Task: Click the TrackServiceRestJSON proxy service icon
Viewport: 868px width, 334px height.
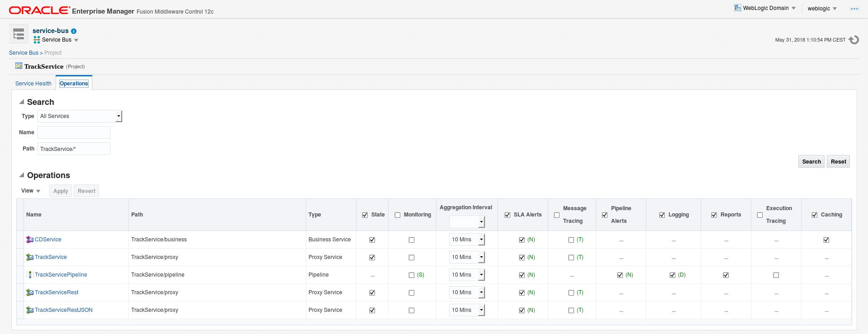Action: [x=30, y=310]
